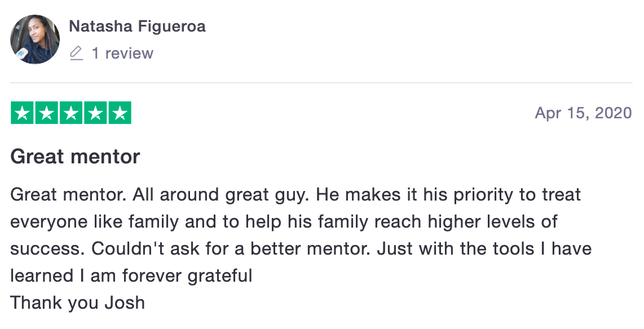
Task: Select the third (middle) rating star
Action: point(71,113)
